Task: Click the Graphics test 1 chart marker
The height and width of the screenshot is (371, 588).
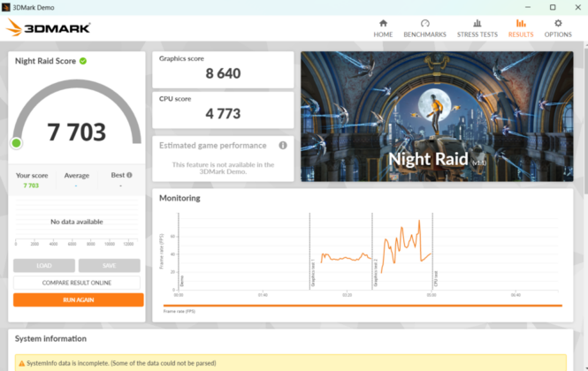Action: pos(313,274)
